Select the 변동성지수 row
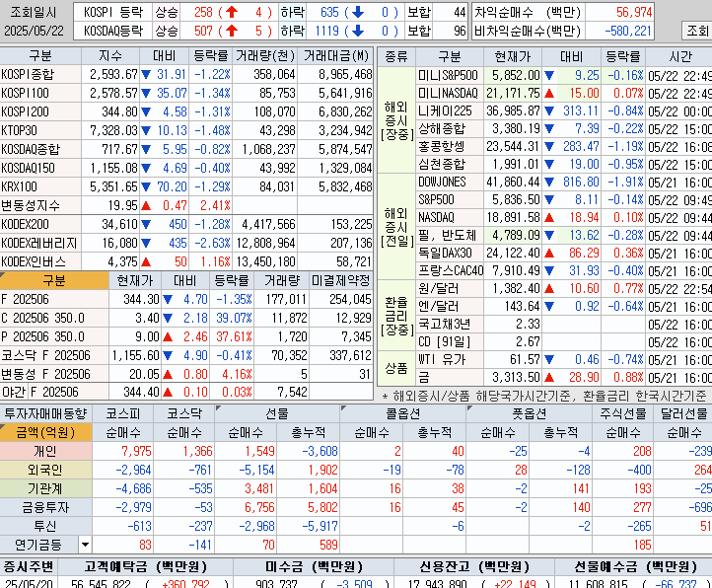Viewport: 712px width, 588px height. [x=186, y=205]
